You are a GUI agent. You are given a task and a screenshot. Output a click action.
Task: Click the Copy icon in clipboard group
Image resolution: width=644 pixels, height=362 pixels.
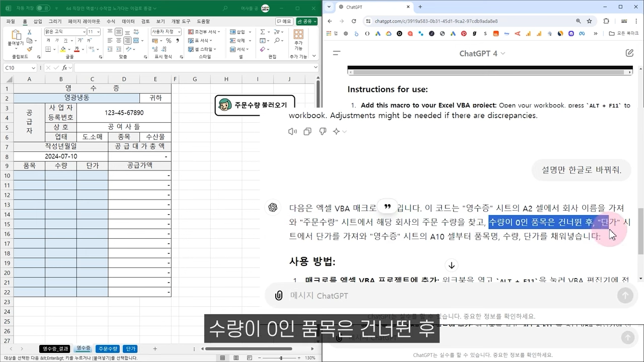(x=30, y=40)
